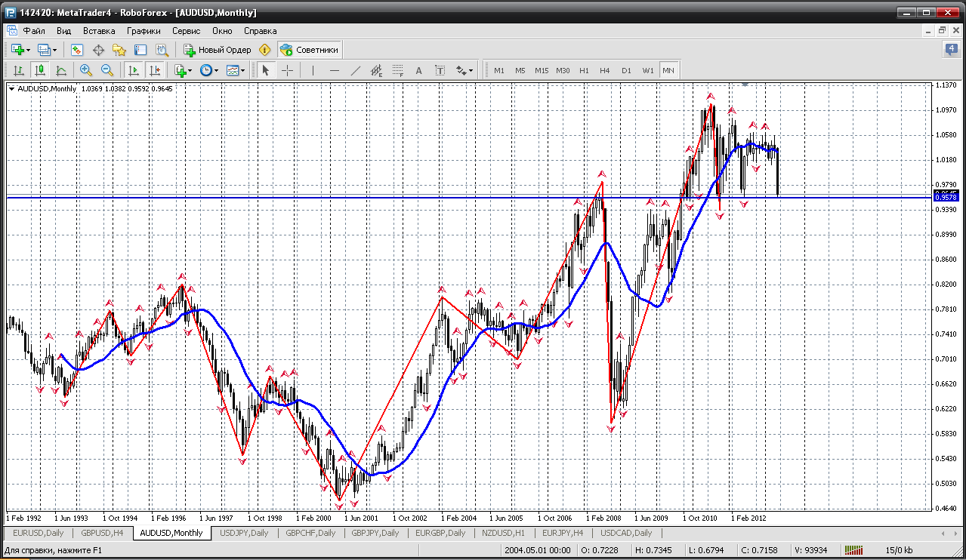Select the Fibonacci retracement tool
966x560 pixels.
pos(398,70)
